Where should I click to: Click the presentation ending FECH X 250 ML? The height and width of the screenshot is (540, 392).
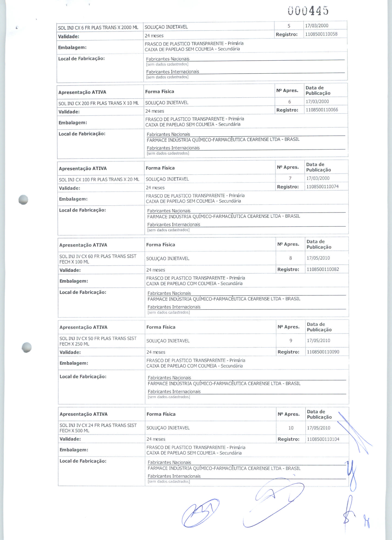pos(98,341)
